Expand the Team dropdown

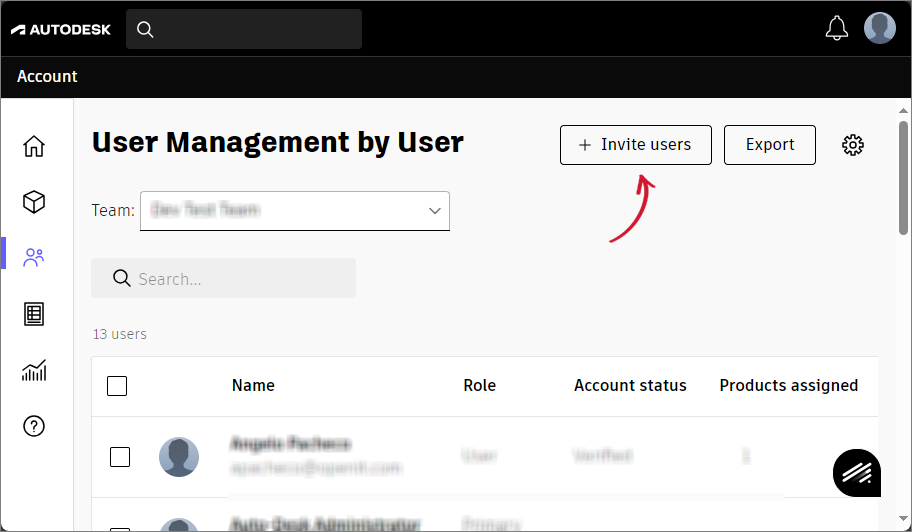(295, 210)
